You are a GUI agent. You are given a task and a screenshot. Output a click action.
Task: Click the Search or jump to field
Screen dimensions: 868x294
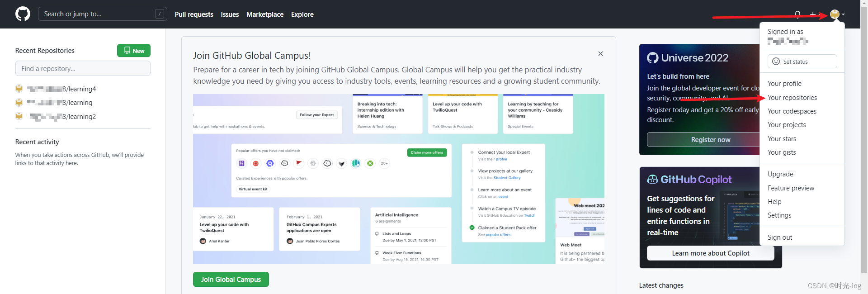coord(103,14)
